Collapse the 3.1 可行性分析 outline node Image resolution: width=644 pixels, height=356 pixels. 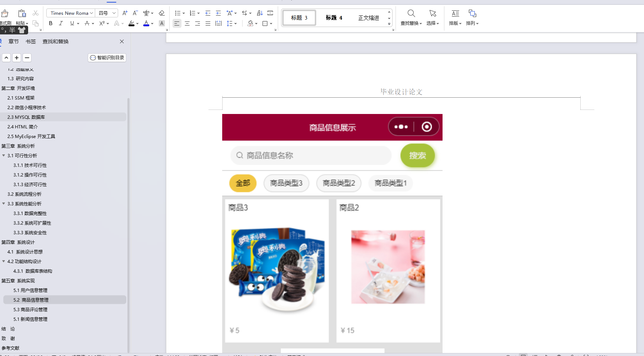pos(4,155)
